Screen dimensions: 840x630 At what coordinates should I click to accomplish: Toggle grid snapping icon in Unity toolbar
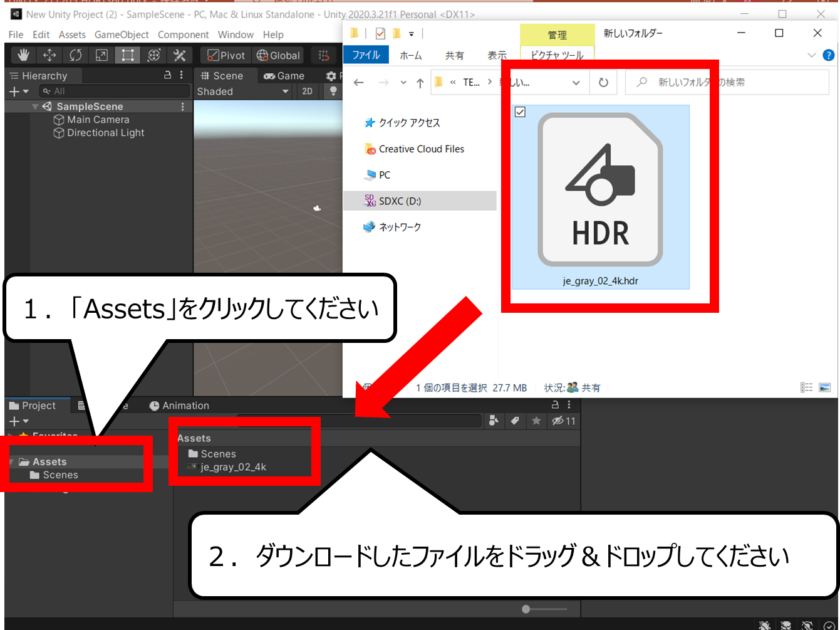coord(323,55)
